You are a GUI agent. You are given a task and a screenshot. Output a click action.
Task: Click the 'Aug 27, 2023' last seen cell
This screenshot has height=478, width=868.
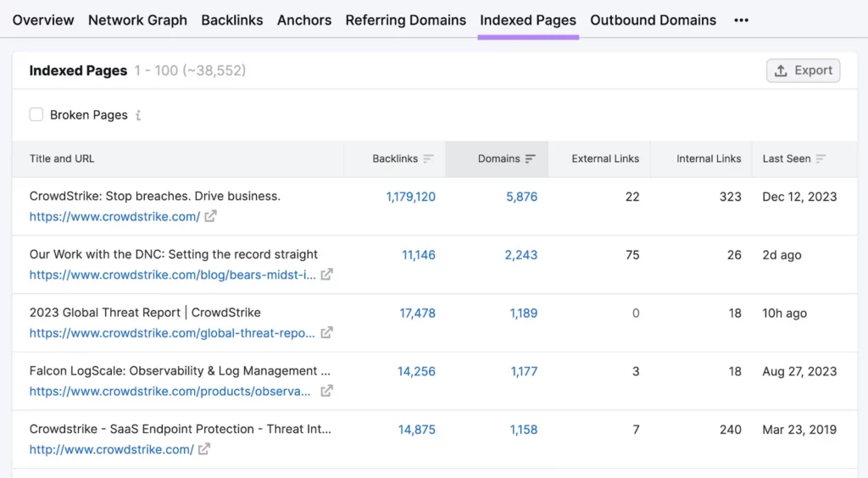point(799,371)
